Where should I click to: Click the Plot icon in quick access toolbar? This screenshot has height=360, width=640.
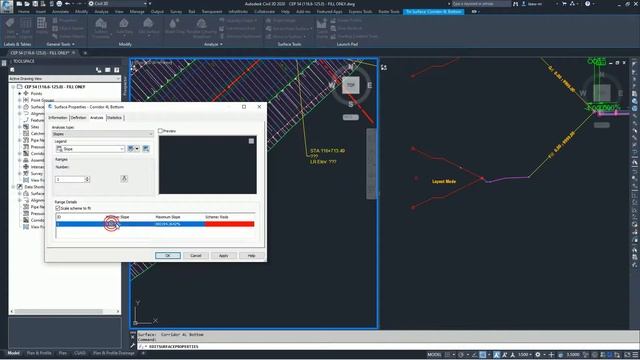(59, 4)
